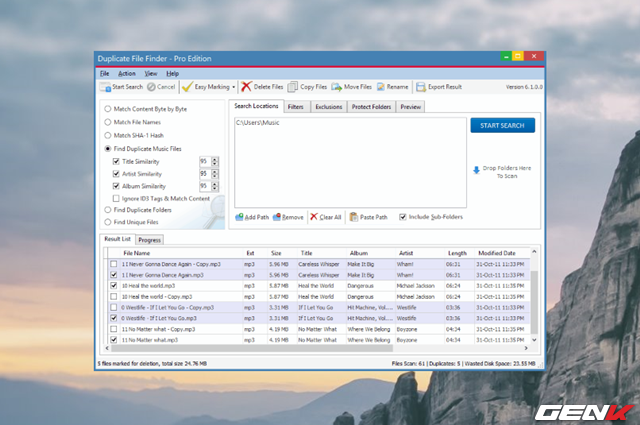Open the Easy Marking dropdown arrow
Viewport: 640px width, 425px height.
click(233, 87)
